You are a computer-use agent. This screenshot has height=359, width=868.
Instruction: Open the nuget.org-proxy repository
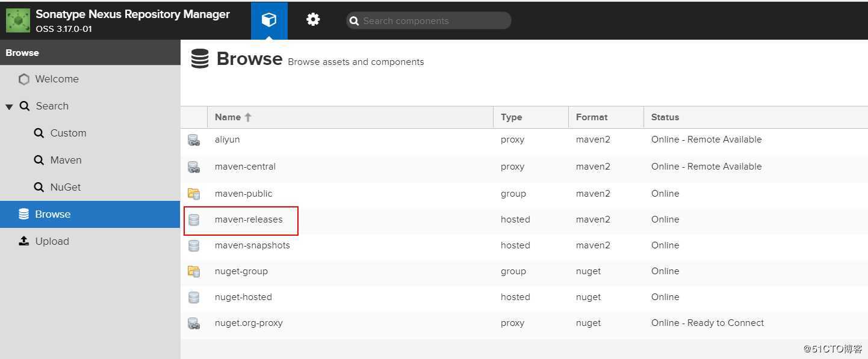point(249,323)
